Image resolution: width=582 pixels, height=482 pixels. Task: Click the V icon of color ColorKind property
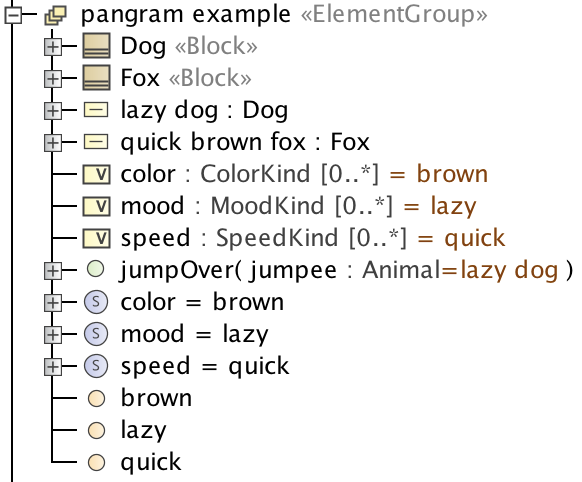coord(96,174)
